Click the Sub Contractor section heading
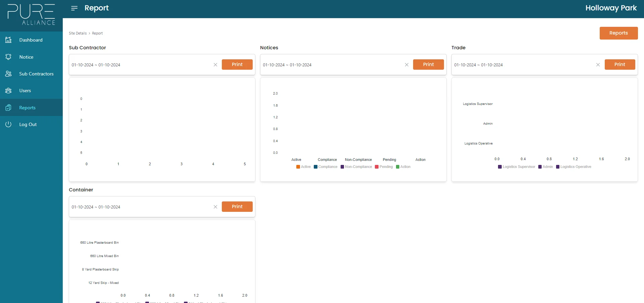Screen dimensions: 644x303 click(87, 48)
